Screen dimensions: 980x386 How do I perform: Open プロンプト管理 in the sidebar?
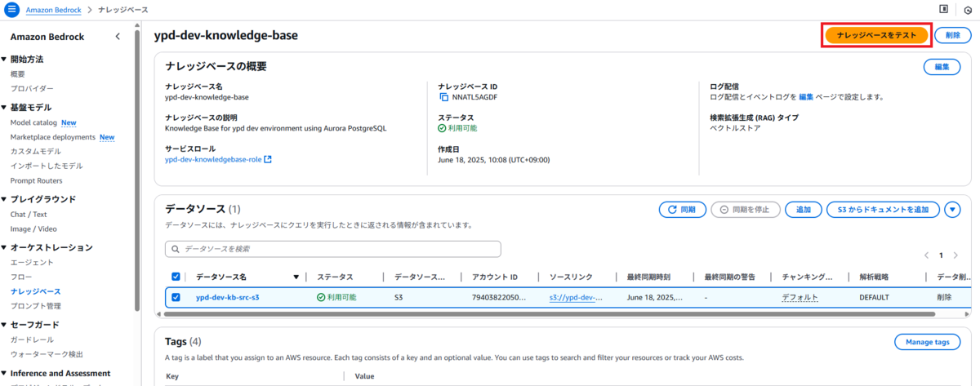pyautogui.click(x=35, y=306)
